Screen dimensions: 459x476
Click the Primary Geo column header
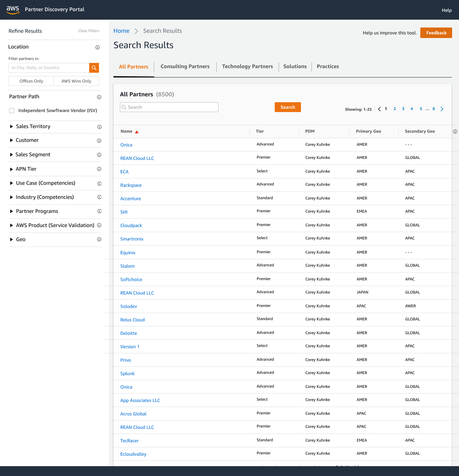click(369, 131)
